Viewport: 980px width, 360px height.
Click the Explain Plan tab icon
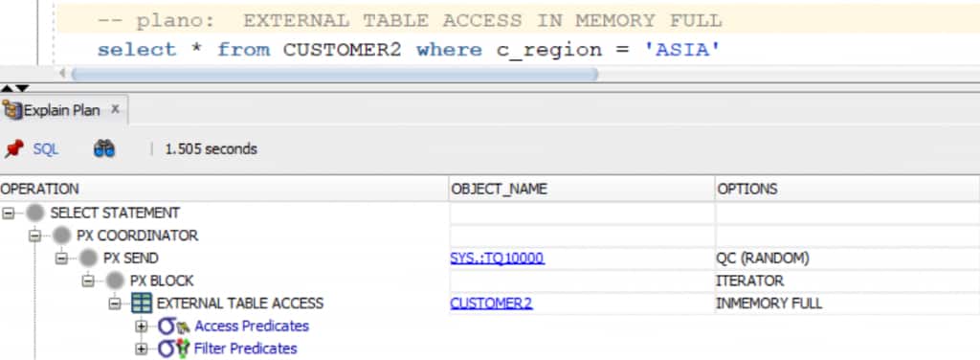(11, 110)
